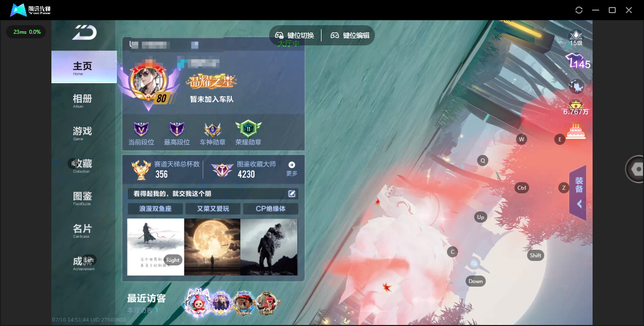The image size is (644, 326).
Task: Click the first recent visitor avatar
Action: click(197, 303)
